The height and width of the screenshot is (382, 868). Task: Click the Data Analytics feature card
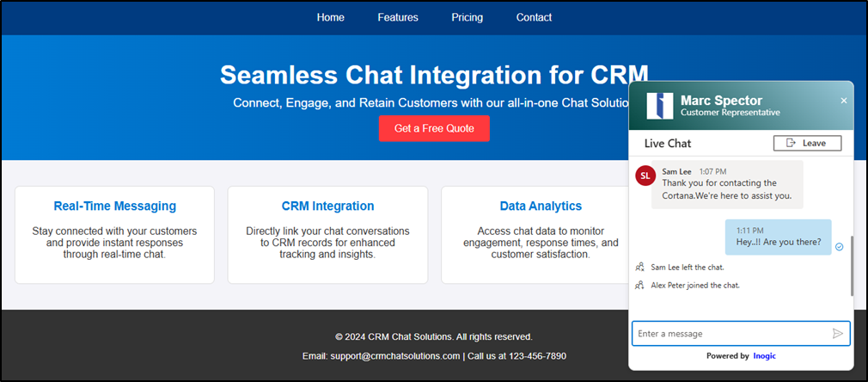(x=541, y=234)
